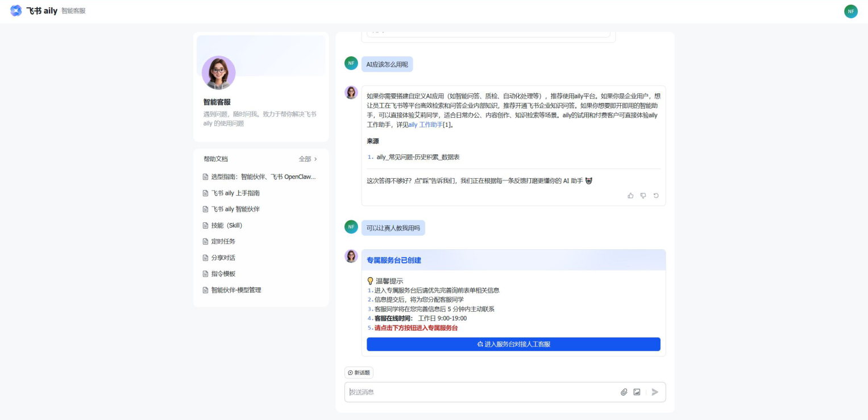Click document icon beside 指令模板
Screen dimensions: 868x420
206,274
